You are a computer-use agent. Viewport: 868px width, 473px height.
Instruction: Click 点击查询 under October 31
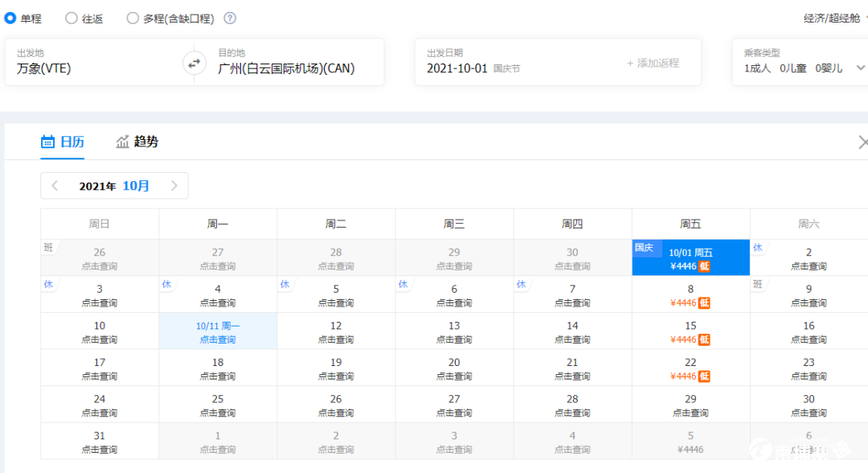100,449
